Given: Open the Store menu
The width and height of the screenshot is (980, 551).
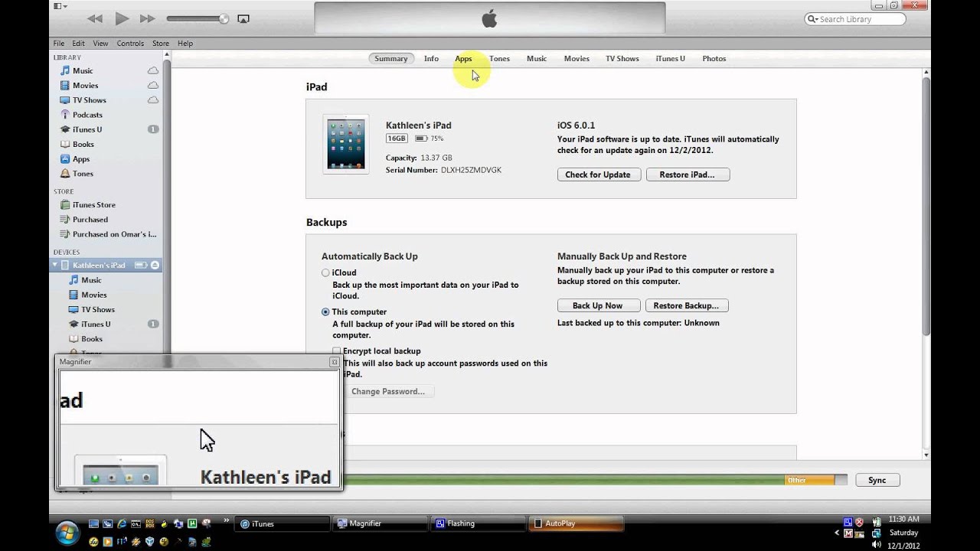Looking at the screenshot, I should coord(161,44).
